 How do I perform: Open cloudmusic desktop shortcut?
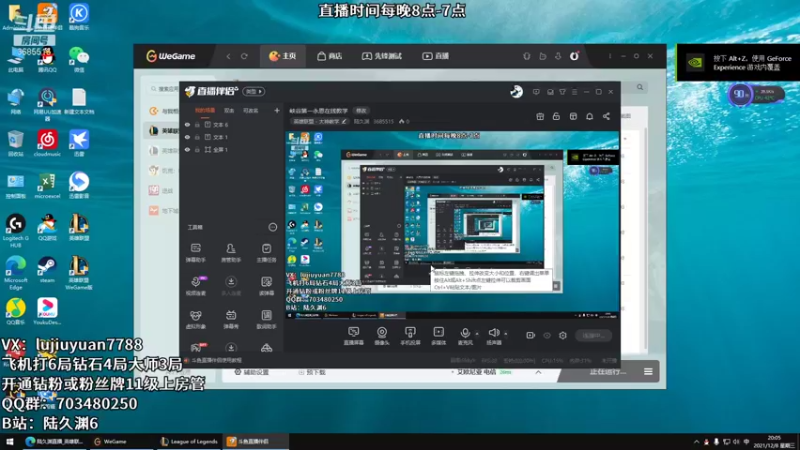pyautogui.click(x=47, y=143)
